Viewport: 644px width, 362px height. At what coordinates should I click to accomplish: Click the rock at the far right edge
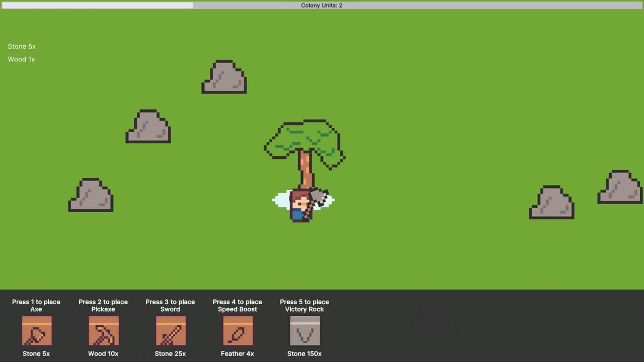coord(620,187)
